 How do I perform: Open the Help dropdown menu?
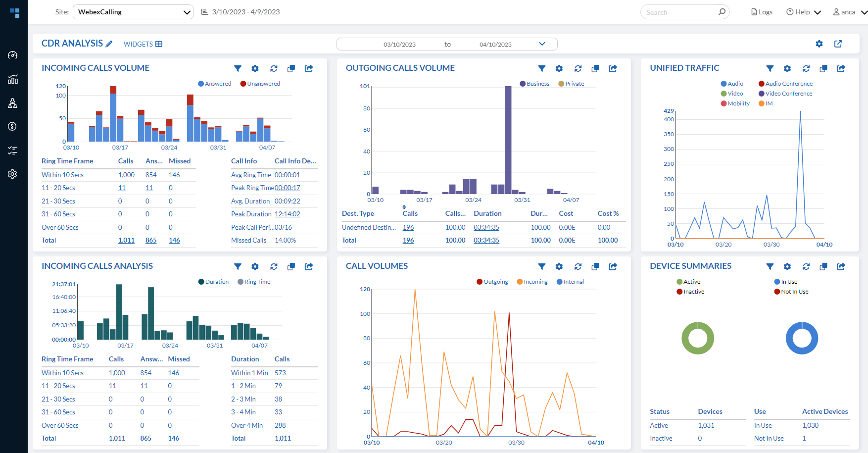[804, 12]
